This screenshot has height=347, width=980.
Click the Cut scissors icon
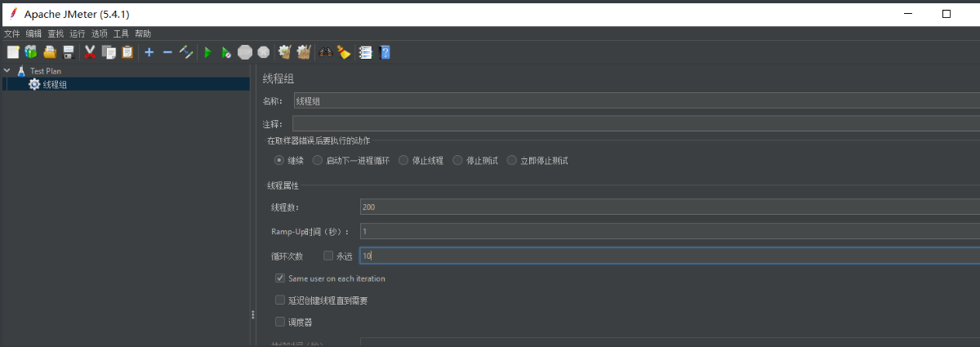coord(91,52)
